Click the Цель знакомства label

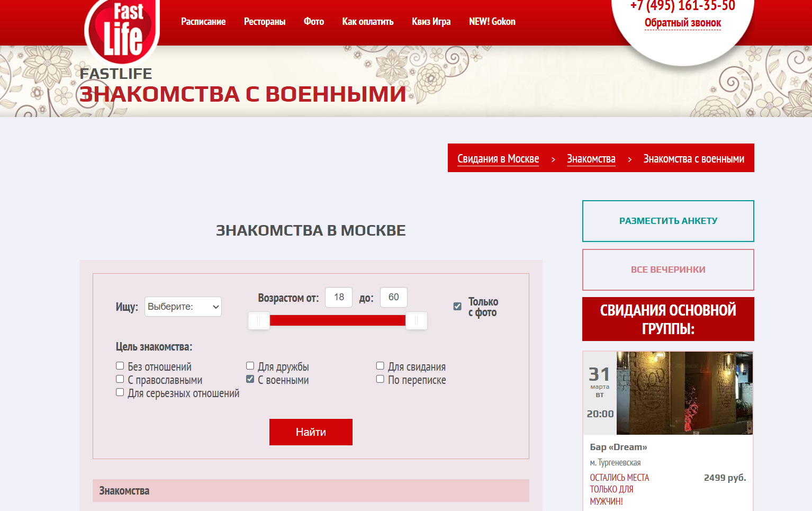tap(154, 347)
